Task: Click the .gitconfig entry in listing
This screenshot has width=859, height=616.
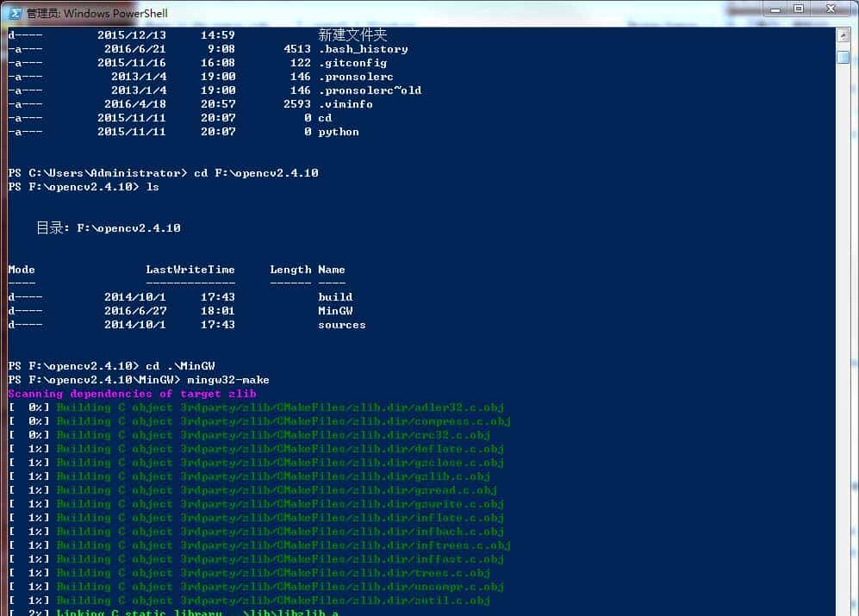Action: (x=352, y=63)
